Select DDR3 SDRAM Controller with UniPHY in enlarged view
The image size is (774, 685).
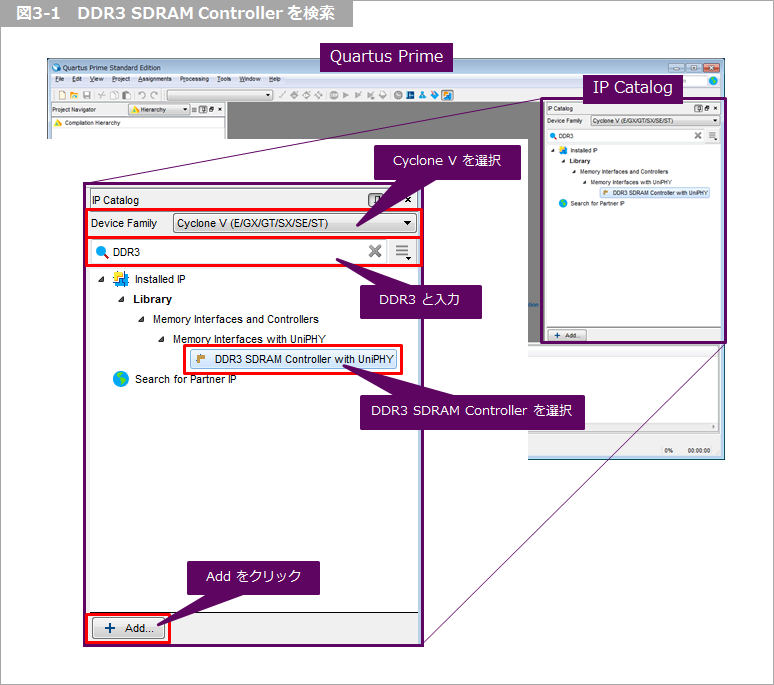[293, 359]
